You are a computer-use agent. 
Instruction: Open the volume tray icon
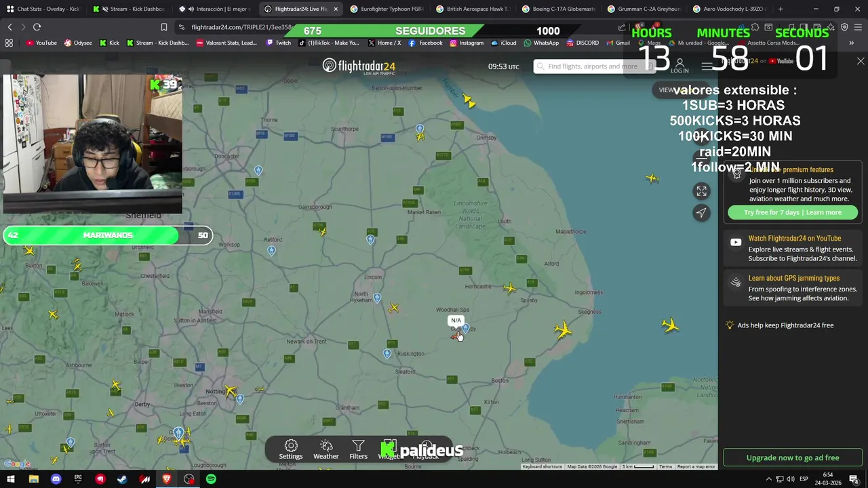point(791,479)
